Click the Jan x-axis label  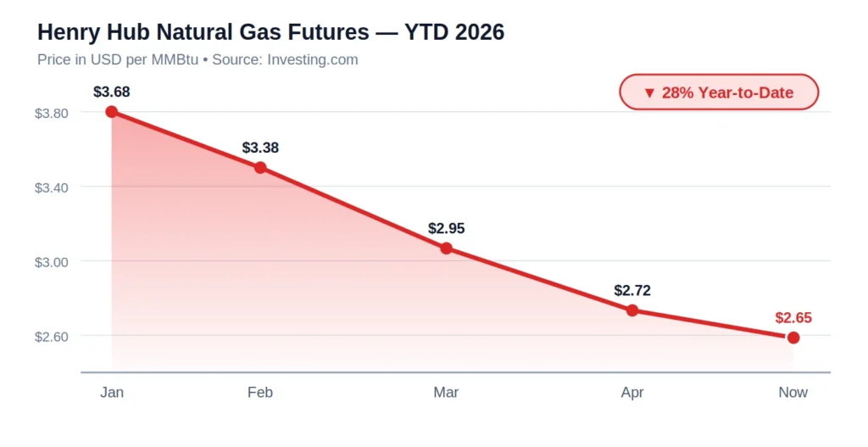point(112,392)
